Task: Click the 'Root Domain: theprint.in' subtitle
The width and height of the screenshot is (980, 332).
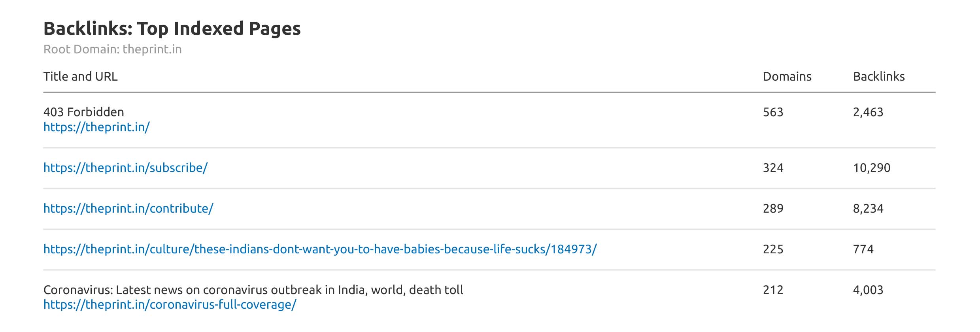Action: click(x=112, y=49)
